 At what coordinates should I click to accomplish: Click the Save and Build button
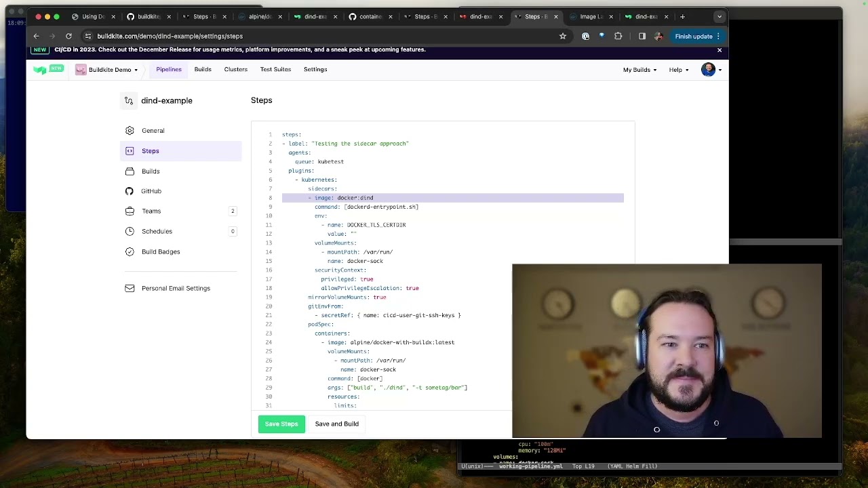click(337, 424)
